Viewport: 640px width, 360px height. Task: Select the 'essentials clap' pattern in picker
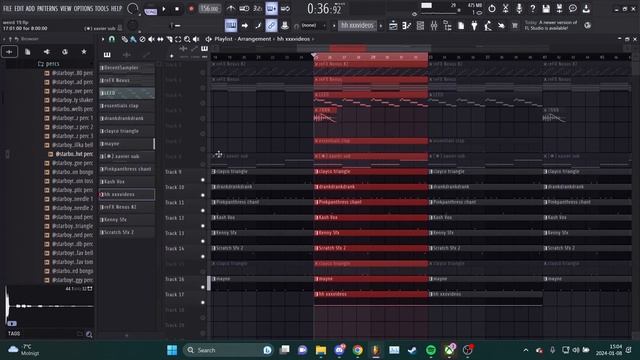pyautogui.click(x=127, y=106)
